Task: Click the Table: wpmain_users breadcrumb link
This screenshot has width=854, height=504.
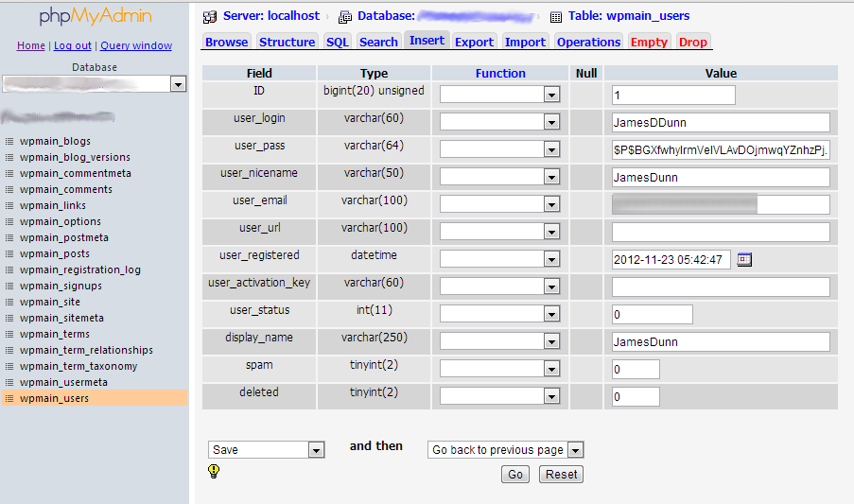Action: (629, 16)
